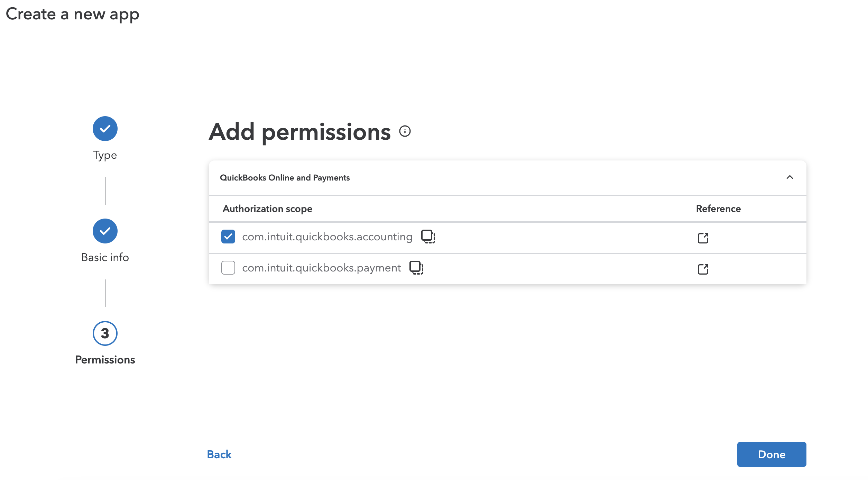868x480 pixels.
Task: Open accounting scope reference link
Action: (703, 238)
